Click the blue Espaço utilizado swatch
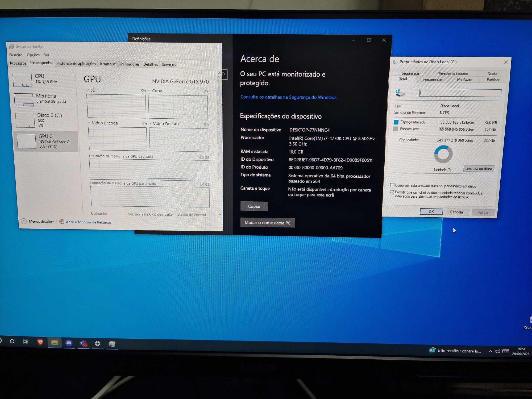Image resolution: width=532 pixels, height=399 pixels. tap(396, 122)
